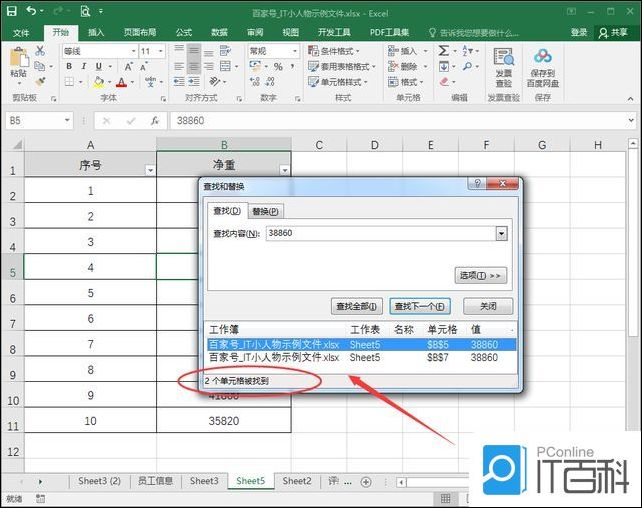The image size is (642, 508).
Task: Expand the 查找内容 search history dropdown
Action: click(x=502, y=233)
